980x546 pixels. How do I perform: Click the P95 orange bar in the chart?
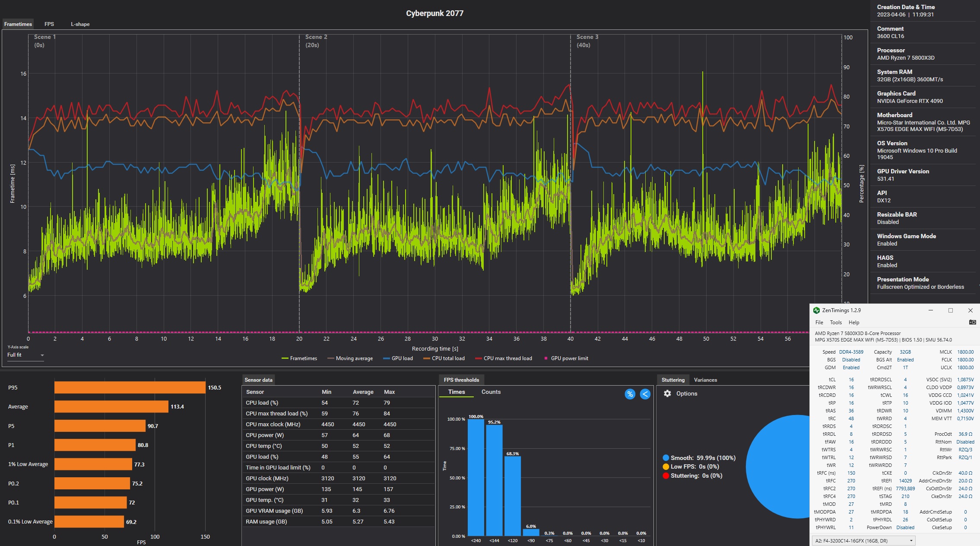click(x=130, y=387)
